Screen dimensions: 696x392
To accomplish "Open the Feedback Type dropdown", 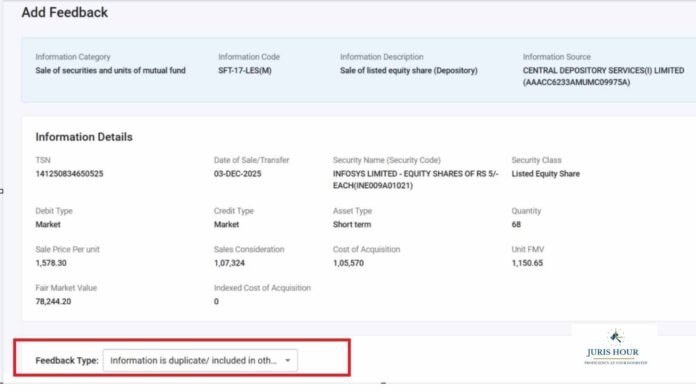I will (x=200, y=360).
